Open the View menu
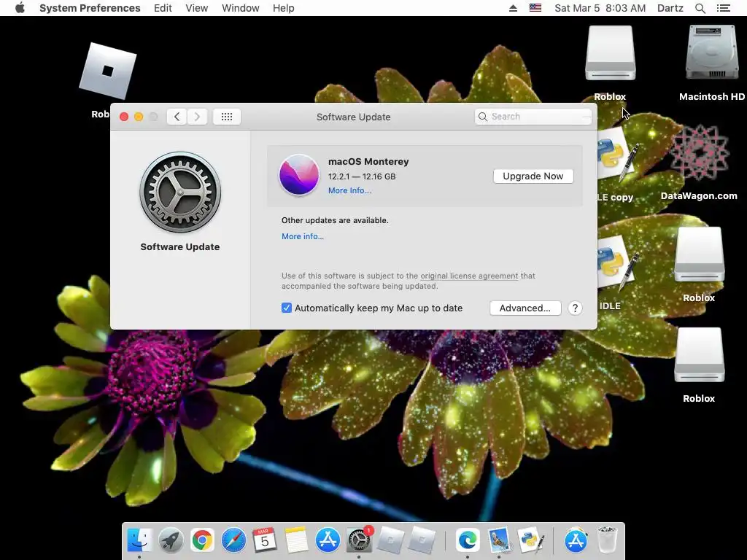The width and height of the screenshot is (747, 560). 197,8
